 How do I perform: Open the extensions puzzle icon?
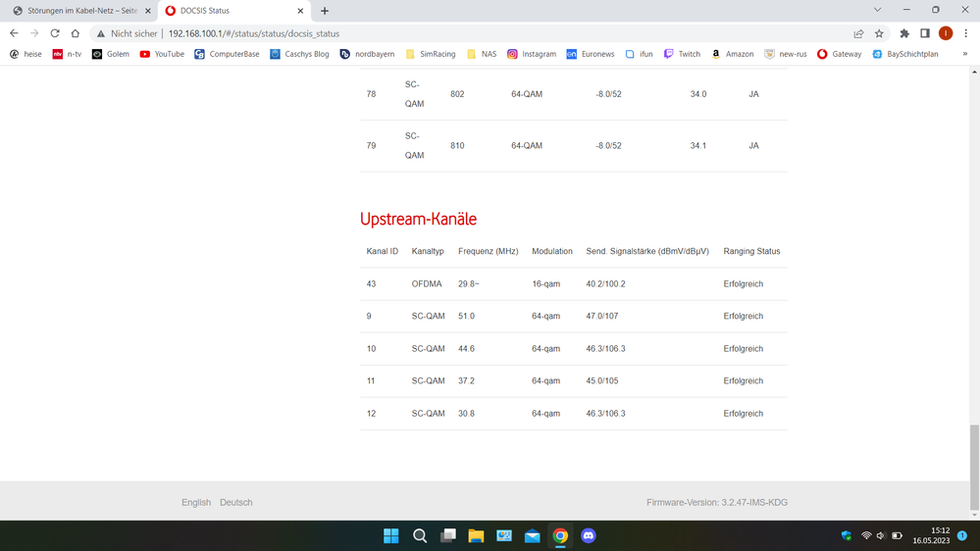[904, 33]
